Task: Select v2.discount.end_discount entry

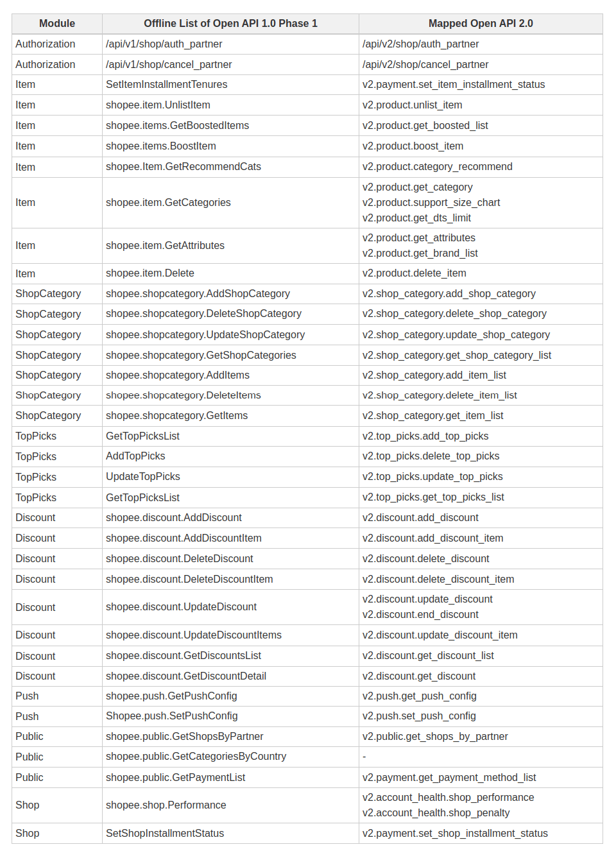Action: [x=420, y=615]
